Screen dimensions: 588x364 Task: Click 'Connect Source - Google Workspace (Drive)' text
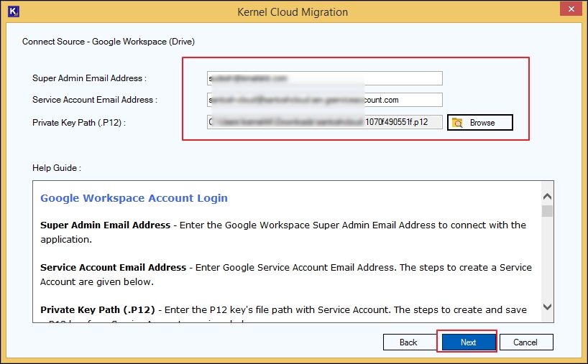tap(109, 42)
